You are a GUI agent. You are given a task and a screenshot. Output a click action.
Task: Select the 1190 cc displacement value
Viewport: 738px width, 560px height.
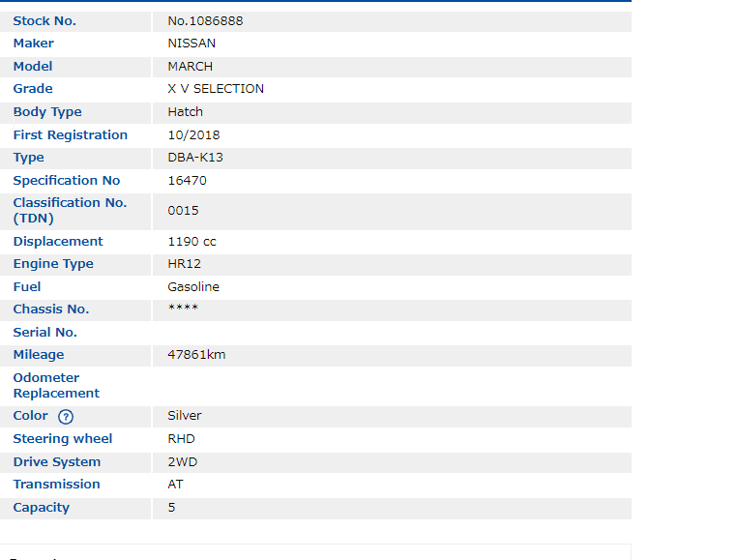point(192,242)
